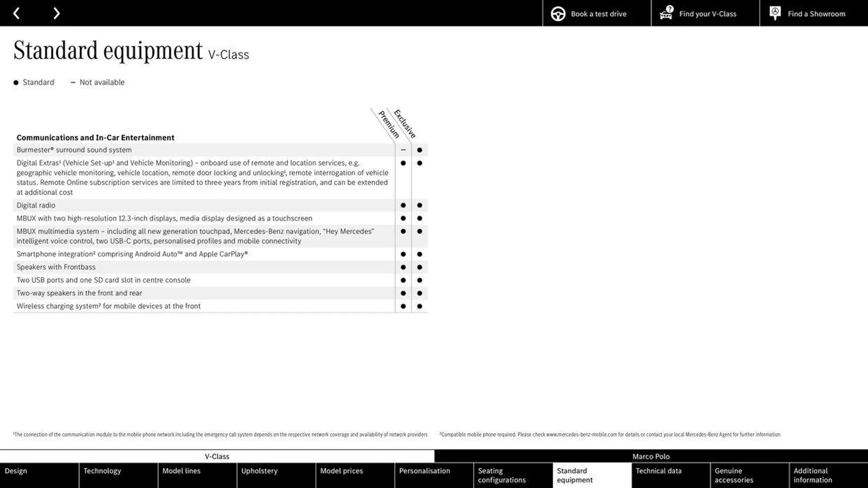Click the Mercedes-Benz Find a Showroom icon

coord(776,13)
